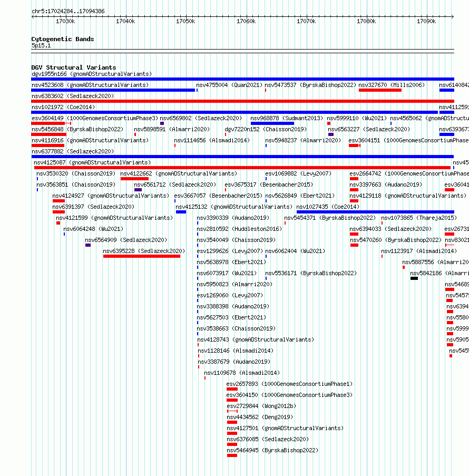Select the nsv6395228 red variant bar
469x476 pixels.
tap(142, 256)
